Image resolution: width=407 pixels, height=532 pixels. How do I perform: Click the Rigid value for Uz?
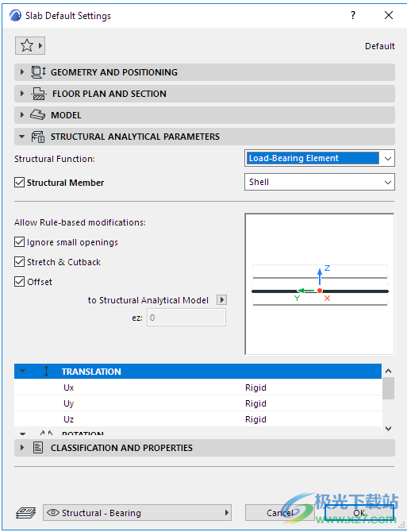click(x=255, y=419)
